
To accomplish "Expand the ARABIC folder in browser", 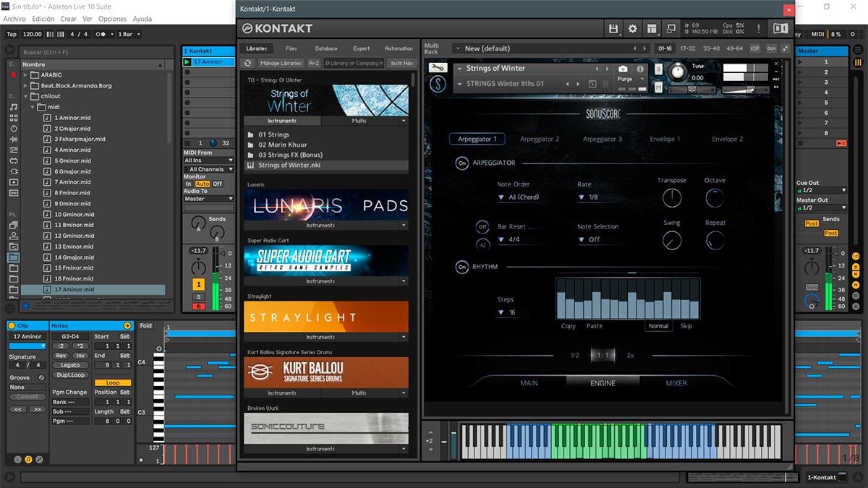I will tap(26, 74).
